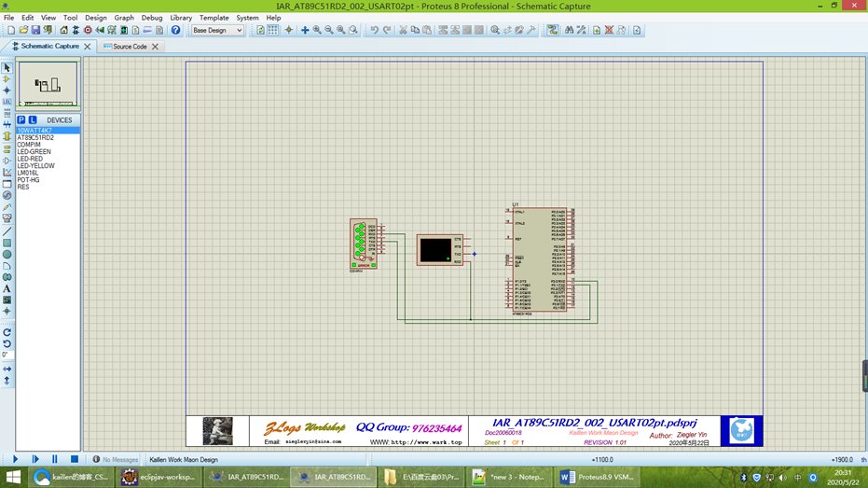
Task: Open the Word 'Proteus8.9 VSM' taskbar item
Action: 596,477
